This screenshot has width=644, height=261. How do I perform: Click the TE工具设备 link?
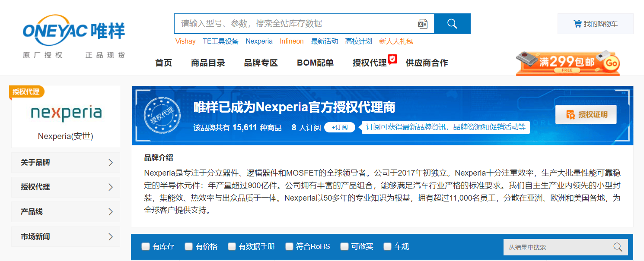tap(221, 41)
